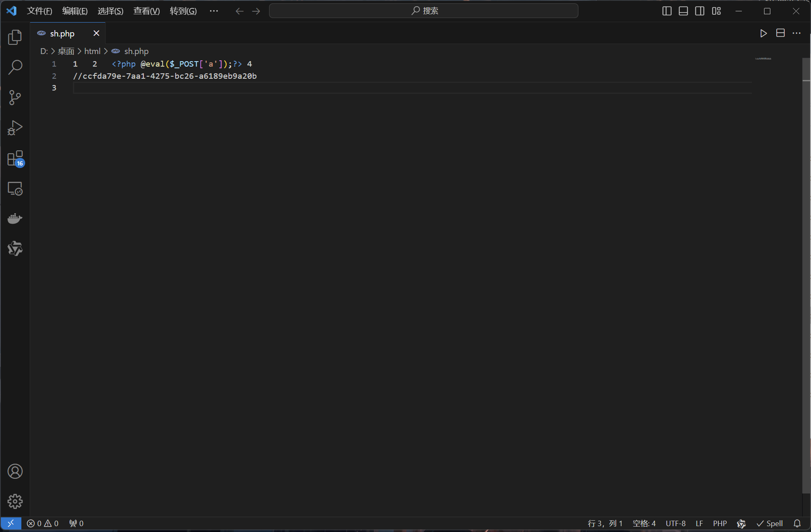Open the Run and Debug view
The image size is (811, 532).
tap(15, 128)
